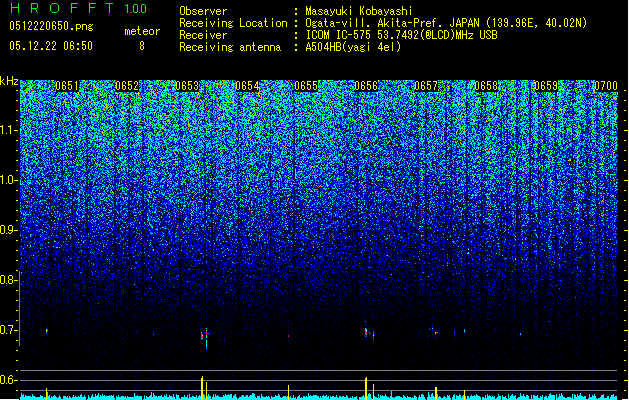
Task: Click the 0651 time marker
Action: (67, 86)
